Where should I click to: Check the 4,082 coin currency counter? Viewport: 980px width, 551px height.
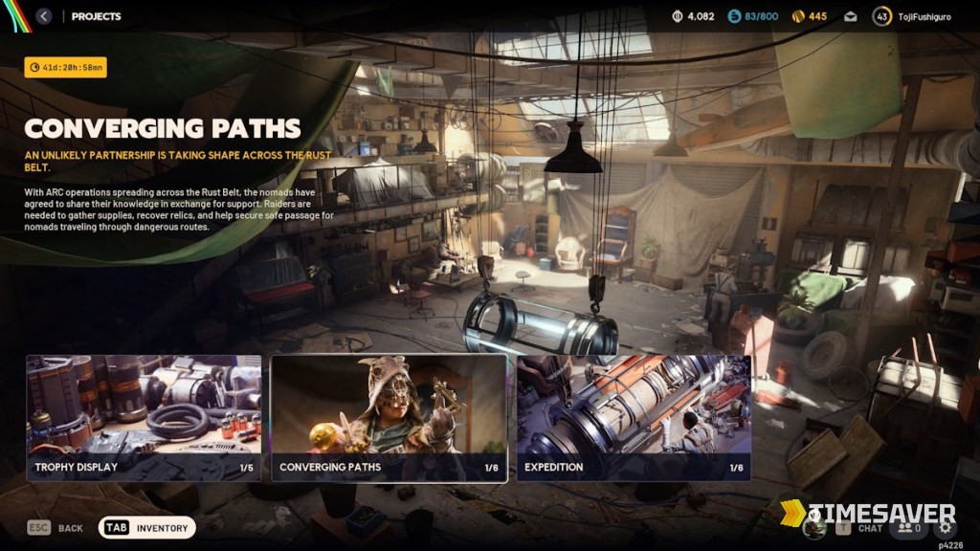pos(693,16)
